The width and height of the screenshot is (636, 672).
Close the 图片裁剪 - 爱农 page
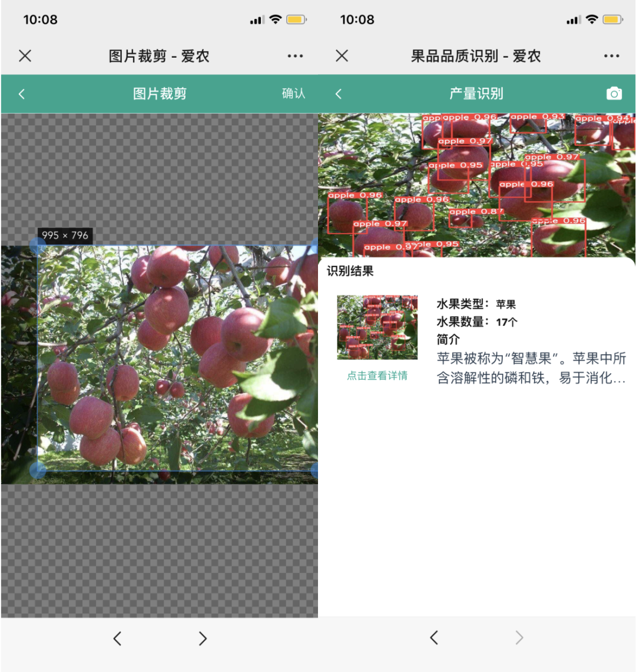pyautogui.click(x=25, y=56)
